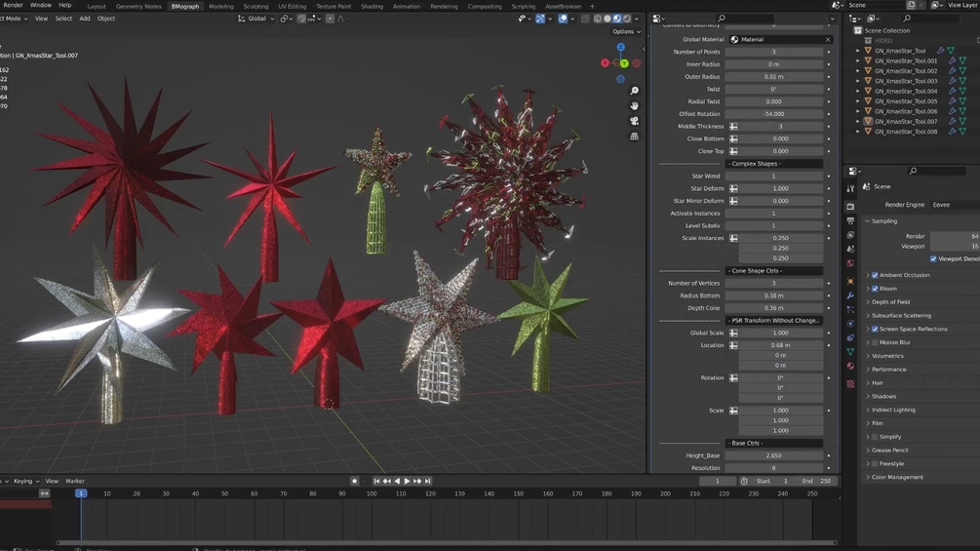The image size is (980, 551).
Task: Click the zoom magnifier icon in viewport
Action: 635,92
